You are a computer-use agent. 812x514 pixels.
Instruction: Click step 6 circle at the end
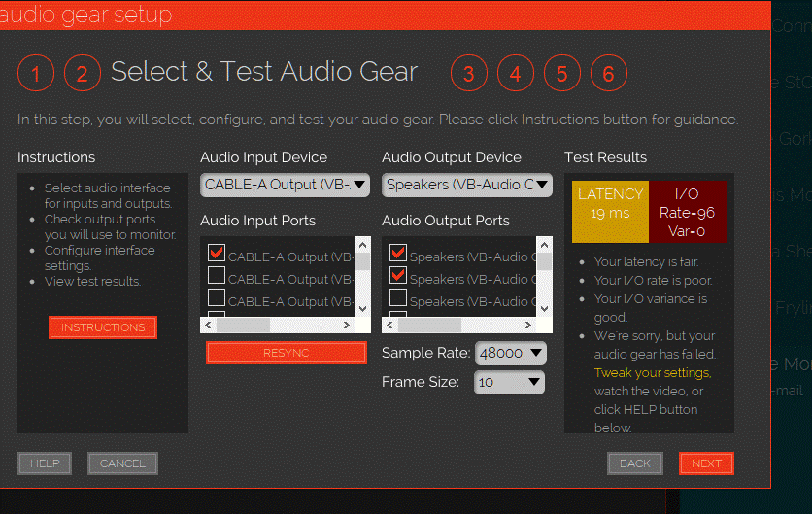(609, 74)
